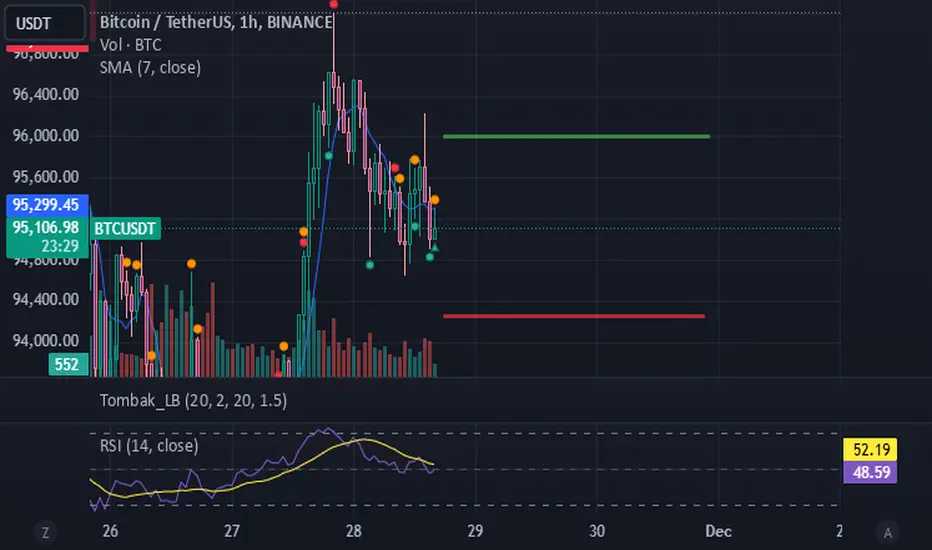Select the red horizontal stop line
The height and width of the screenshot is (550, 932).
[x=574, y=316]
